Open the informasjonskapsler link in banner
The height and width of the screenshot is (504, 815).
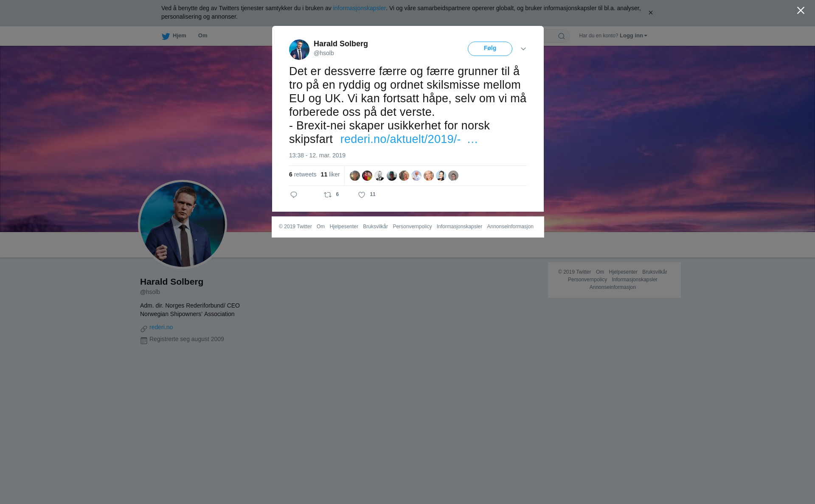click(x=359, y=8)
